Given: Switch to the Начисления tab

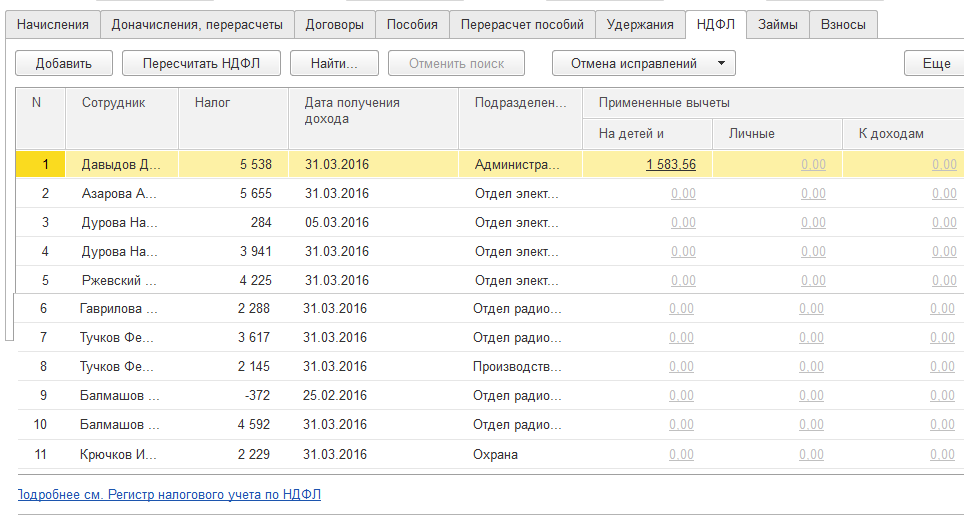Looking at the screenshot, I should [x=53, y=25].
